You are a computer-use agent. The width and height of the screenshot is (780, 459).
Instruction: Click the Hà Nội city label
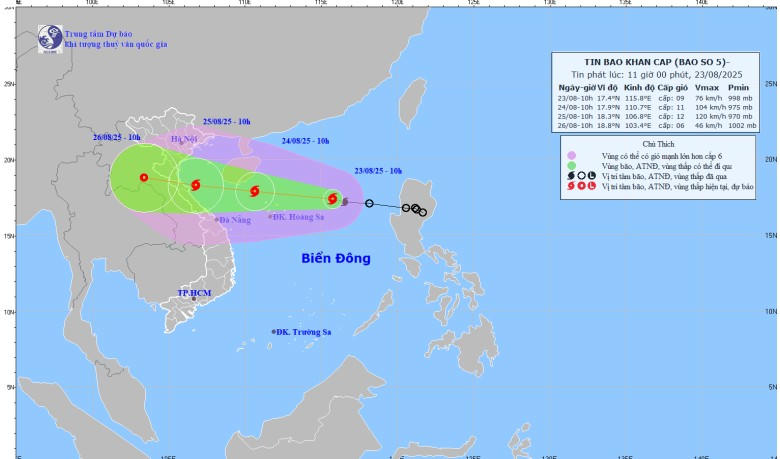(184, 139)
